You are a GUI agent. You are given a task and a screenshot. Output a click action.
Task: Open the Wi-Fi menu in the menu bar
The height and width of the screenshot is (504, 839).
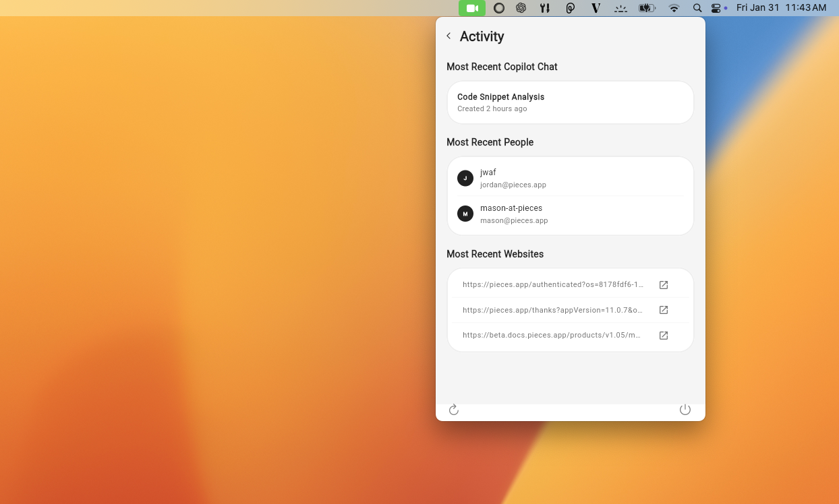pyautogui.click(x=674, y=8)
